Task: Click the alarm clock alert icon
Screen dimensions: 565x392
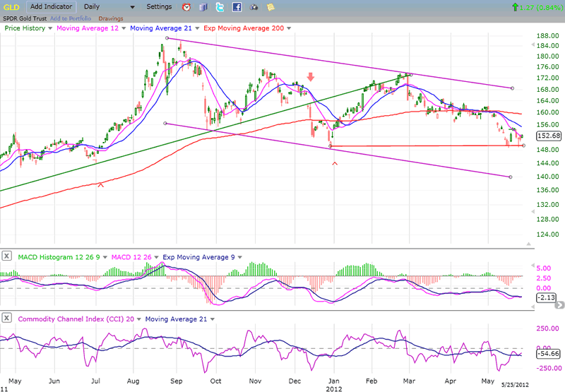Action: (x=186, y=7)
